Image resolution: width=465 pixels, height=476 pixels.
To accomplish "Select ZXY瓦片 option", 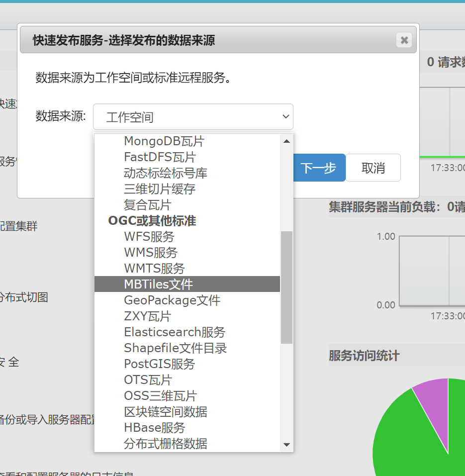I will [187, 316].
